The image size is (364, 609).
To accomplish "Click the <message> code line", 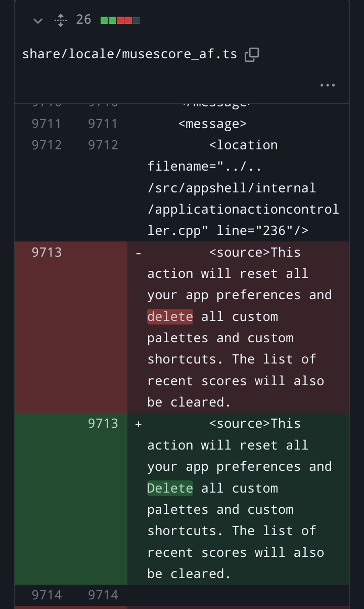I will (x=212, y=124).
